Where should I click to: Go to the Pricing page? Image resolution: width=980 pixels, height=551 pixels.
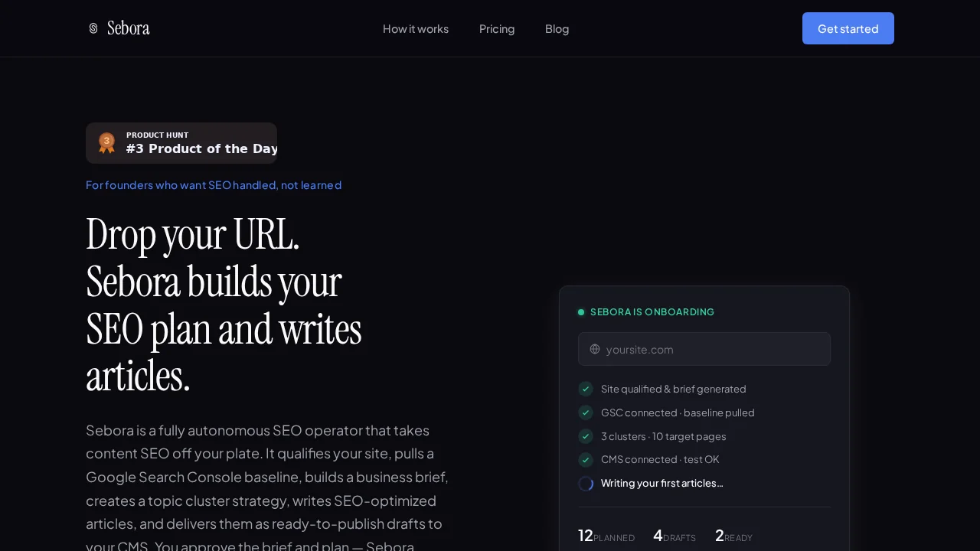[497, 29]
